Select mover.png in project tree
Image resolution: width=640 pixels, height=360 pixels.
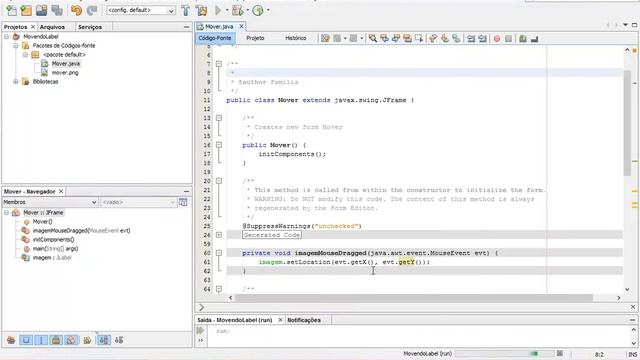pos(65,73)
